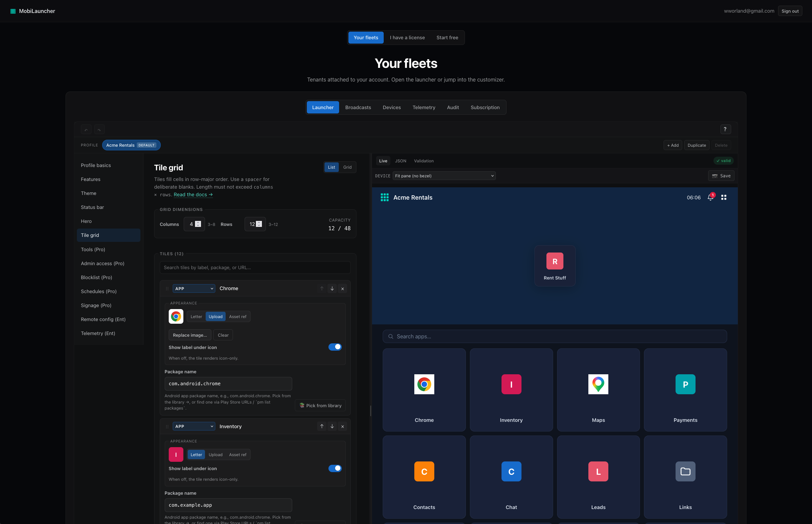
Task: Open Profile basics in the sidebar
Action: pos(108,165)
